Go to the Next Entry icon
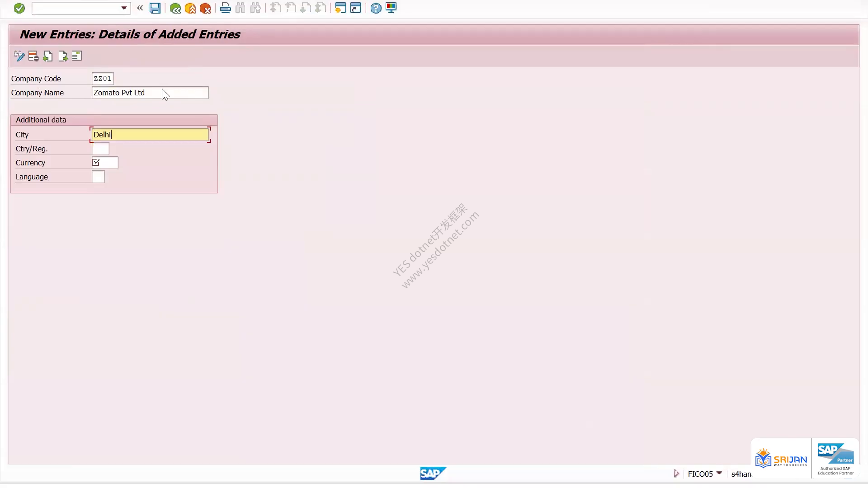This screenshot has height=488, width=868. tap(63, 56)
